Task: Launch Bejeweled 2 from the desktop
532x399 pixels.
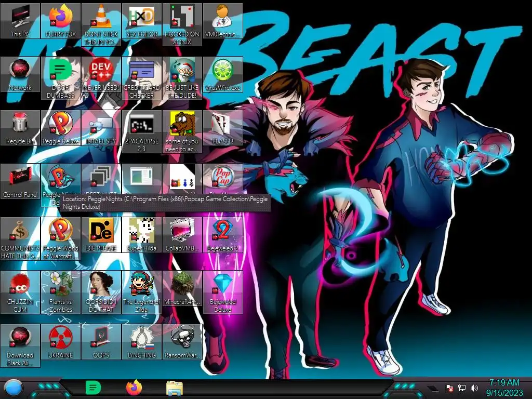Action: [222, 235]
